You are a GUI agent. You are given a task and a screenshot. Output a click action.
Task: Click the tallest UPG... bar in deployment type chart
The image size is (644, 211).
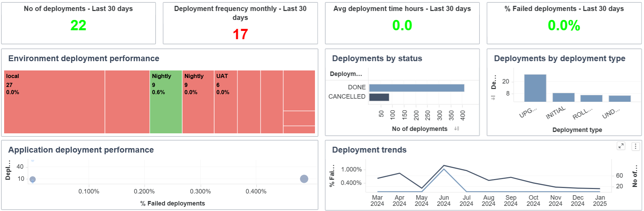point(535,88)
